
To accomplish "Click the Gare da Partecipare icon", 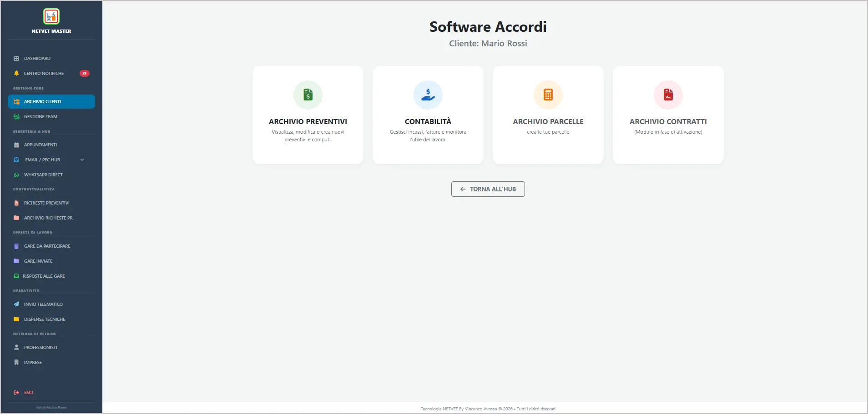I will pyautogui.click(x=16, y=246).
